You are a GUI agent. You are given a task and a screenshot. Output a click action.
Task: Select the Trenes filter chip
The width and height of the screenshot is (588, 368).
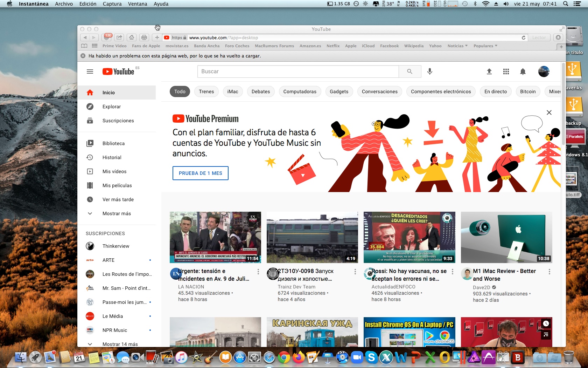206,91
